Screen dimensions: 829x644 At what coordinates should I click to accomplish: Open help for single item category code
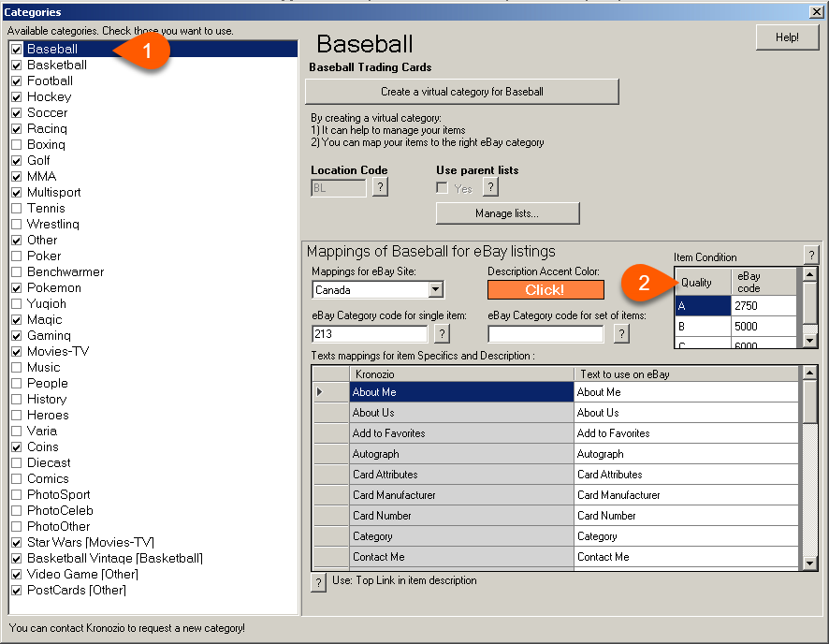442,333
